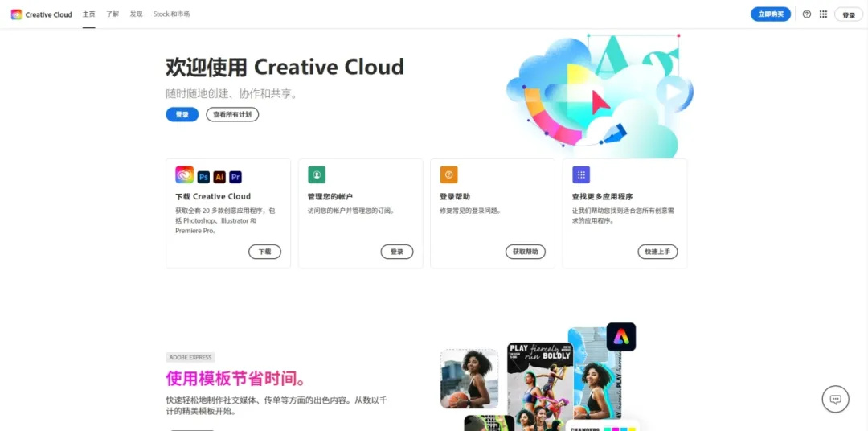Viewport: 868px width, 431px height.
Task: Click the purple find more apps icon
Action: 581,174
